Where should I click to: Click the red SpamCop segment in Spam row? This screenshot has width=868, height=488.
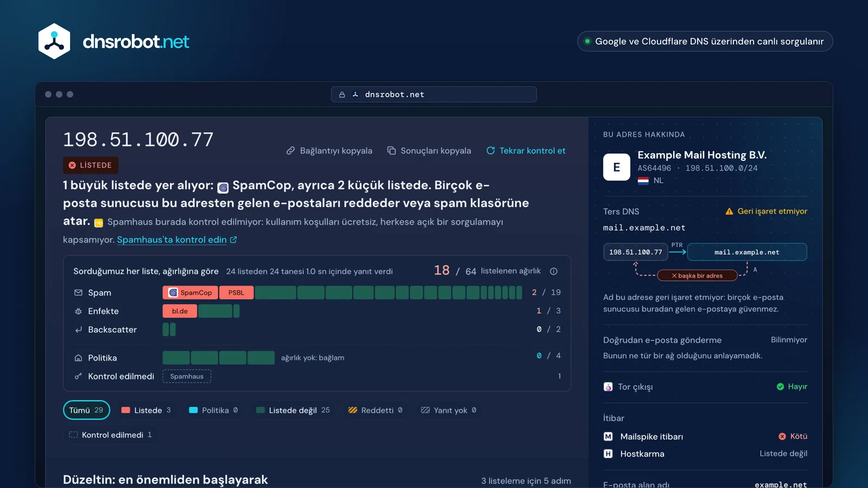190,293
